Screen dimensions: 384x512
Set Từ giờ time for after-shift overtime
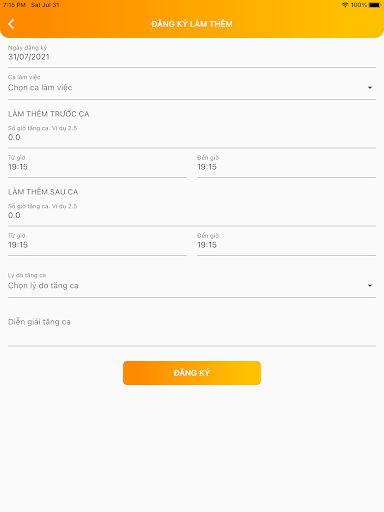(97, 242)
